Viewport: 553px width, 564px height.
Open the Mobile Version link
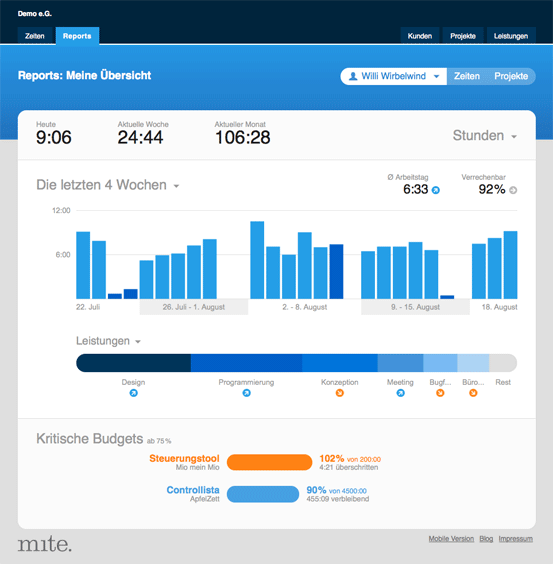451,539
